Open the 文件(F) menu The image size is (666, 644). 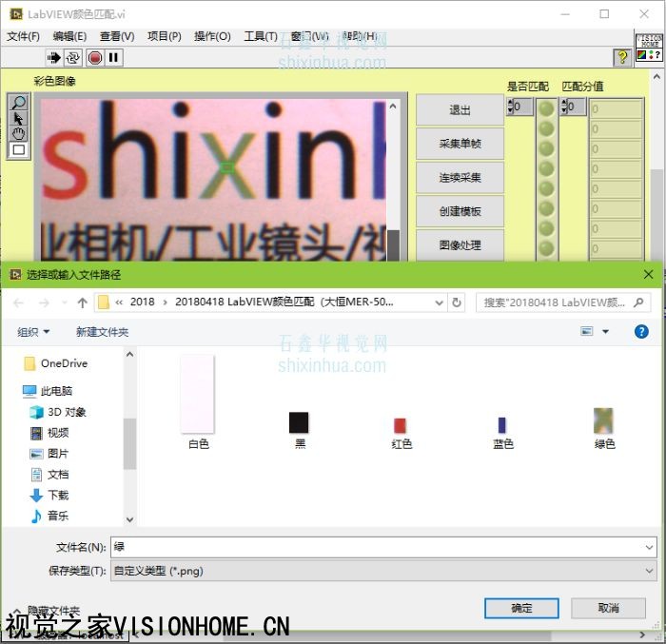[23, 36]
